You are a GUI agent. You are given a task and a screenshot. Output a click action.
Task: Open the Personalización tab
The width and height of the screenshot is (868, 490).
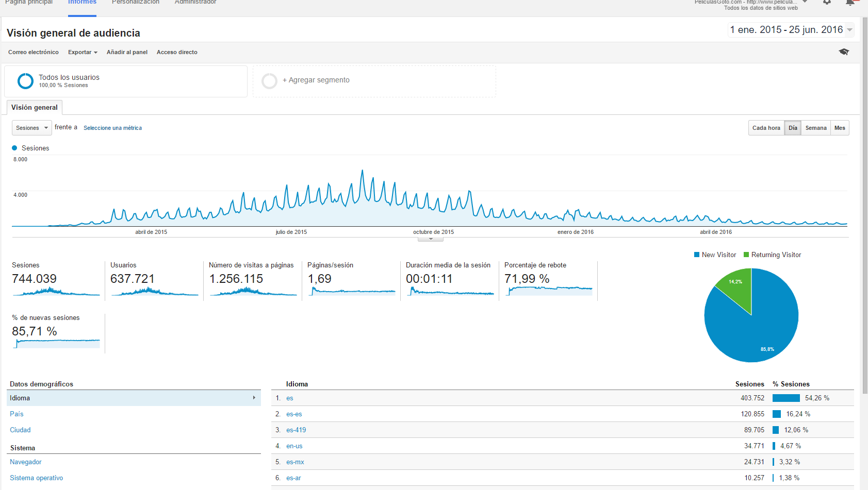136,3
